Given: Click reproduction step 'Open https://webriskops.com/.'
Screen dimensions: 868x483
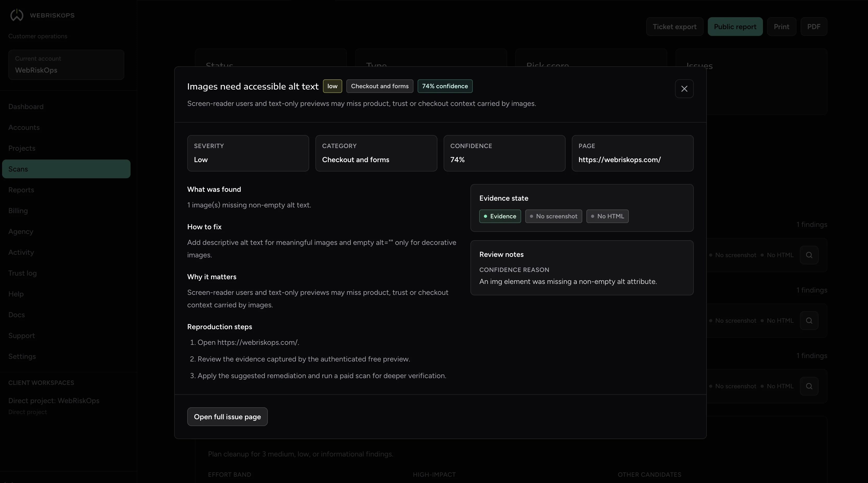Looking at the screenshot, I should (248, 342).
